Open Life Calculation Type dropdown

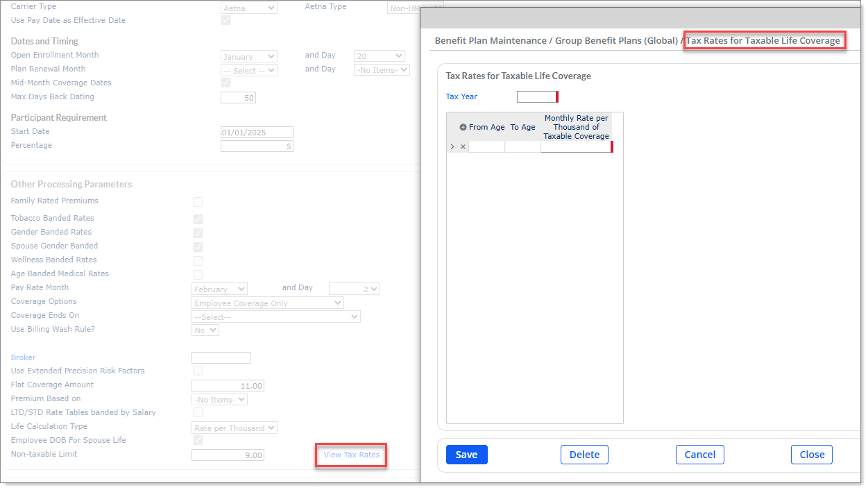[234, 428]
